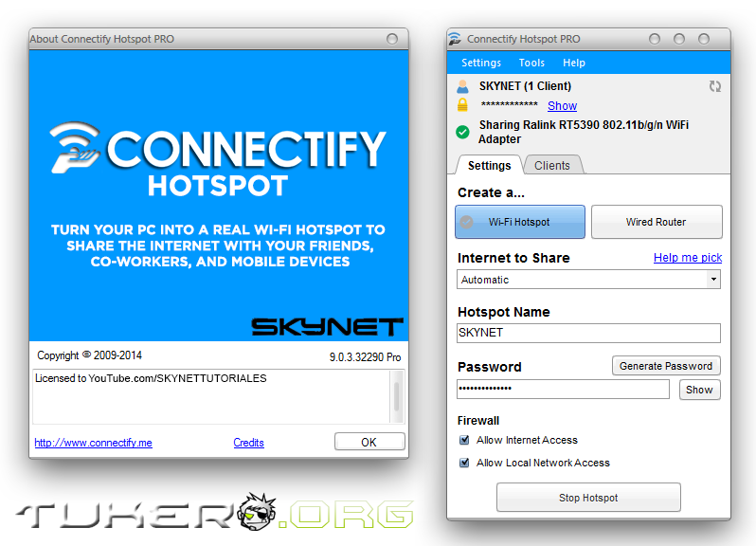The width and height of the screenshot is (756, 546).
Task: Click 'Sharing Ralink RT5390 802.11b/g/n WiFi Adapter' text
Action: 584,132
